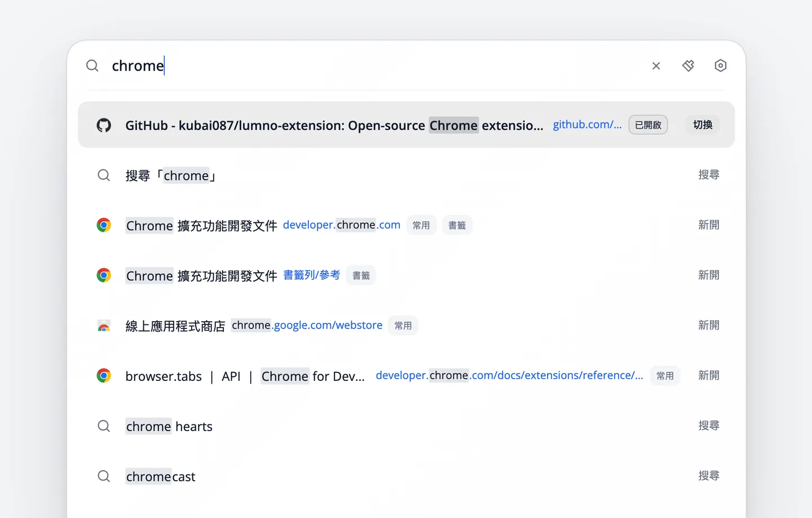Open developer.chrome.com/docs/extensions/reference link
This screenshot has width=812, height=518.
[509, 376]
